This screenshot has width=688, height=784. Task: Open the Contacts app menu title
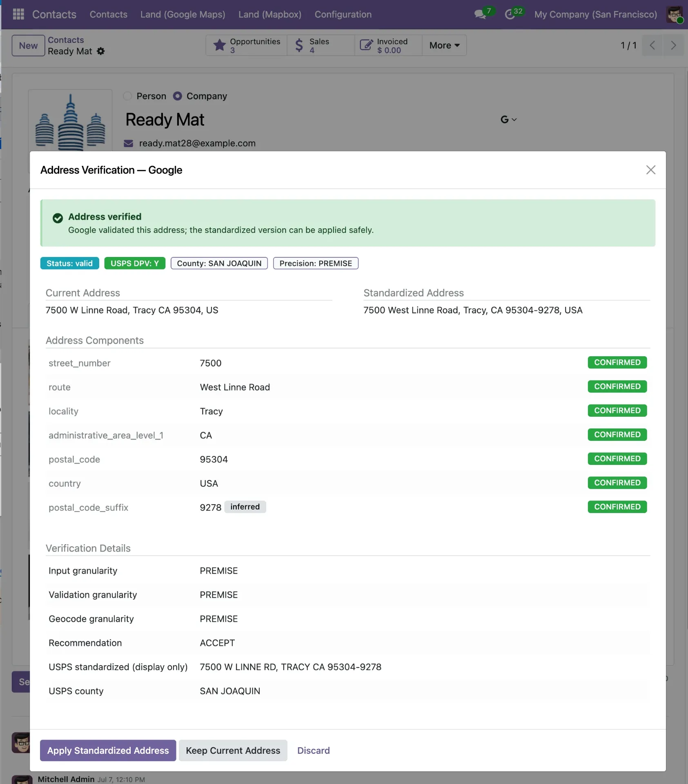pyautogui.click(x=54, y=14)
